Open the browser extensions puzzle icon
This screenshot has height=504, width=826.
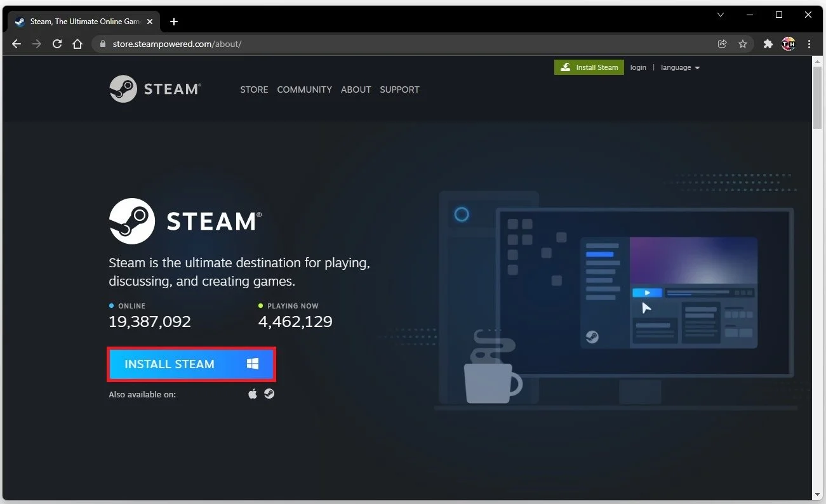pyautogui.click(x=768, y=44)
